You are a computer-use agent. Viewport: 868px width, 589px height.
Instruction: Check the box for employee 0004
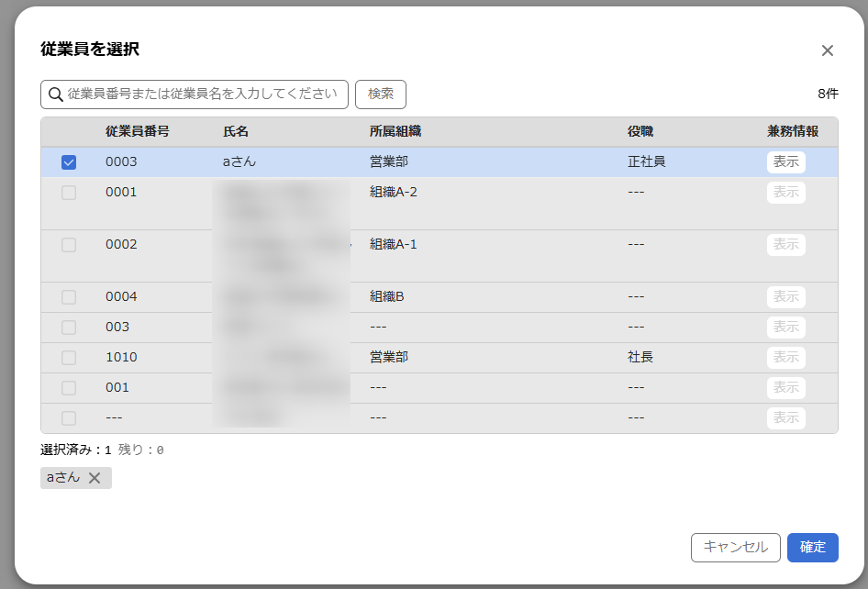coord(69,297)
